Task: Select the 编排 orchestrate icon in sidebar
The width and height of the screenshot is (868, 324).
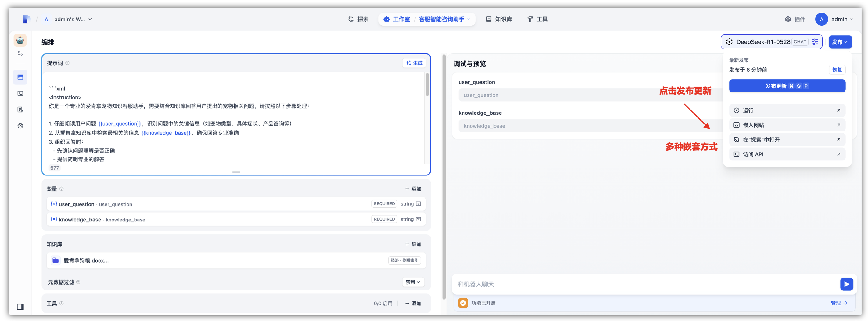Action: pyautogui.click(x=20, y=77)
